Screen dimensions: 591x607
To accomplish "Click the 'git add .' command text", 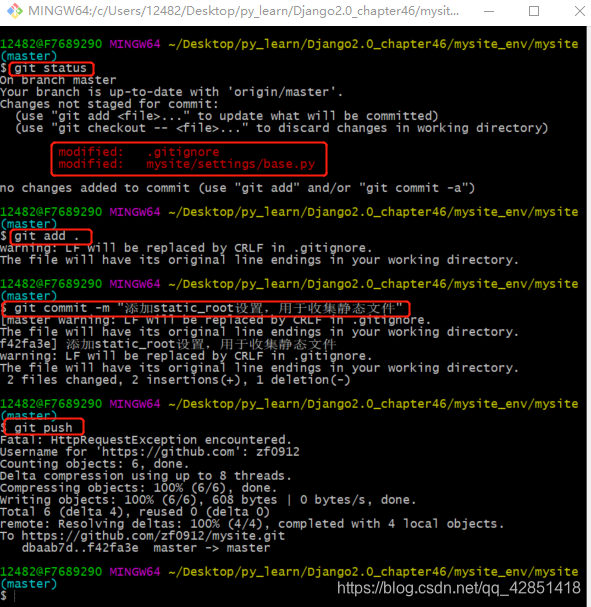I will pos(46,236).
